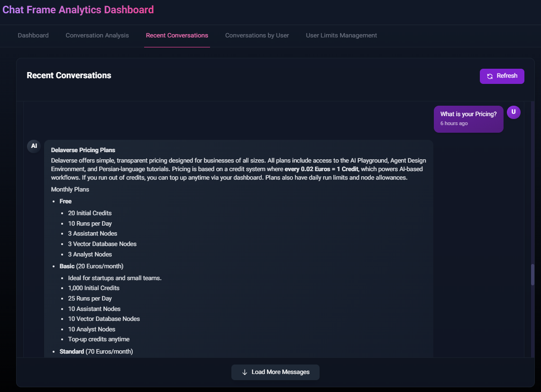Go to the Conversations by User tab
541x392 pixels.
257,36
